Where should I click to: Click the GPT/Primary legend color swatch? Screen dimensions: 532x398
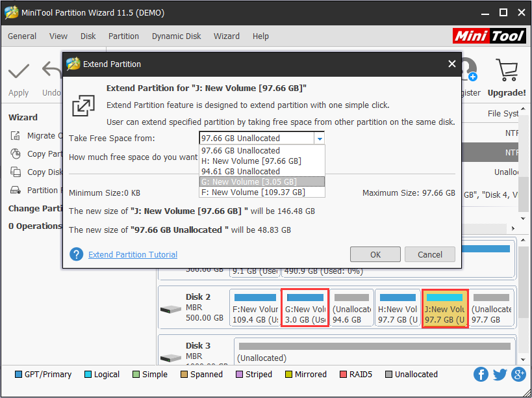pyautogui.click(x=18, y=375)
